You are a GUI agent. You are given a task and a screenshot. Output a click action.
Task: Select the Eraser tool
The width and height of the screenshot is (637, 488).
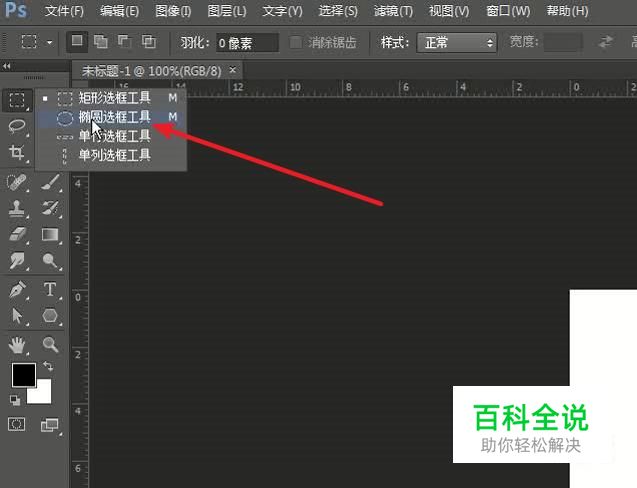17,234
